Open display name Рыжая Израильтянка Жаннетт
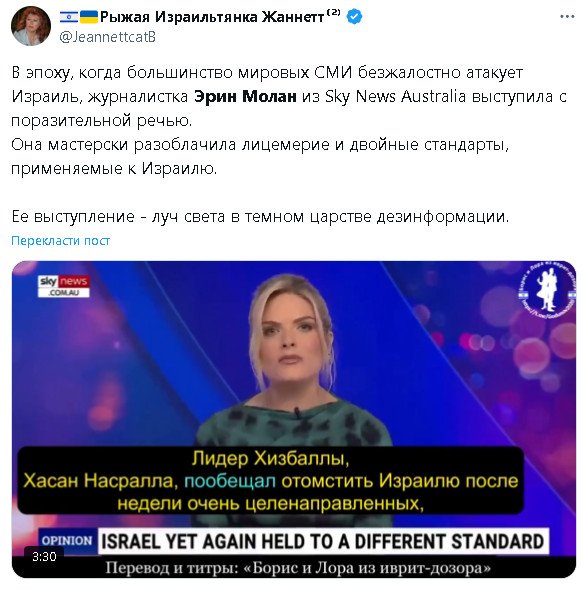 [212, 17]
